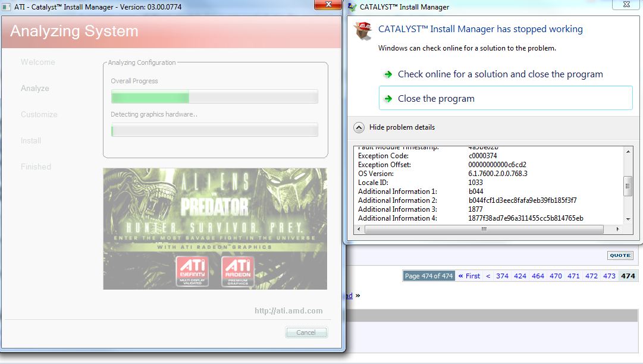
Task: Click the Exception Code value c0000374
Action: 482,156
